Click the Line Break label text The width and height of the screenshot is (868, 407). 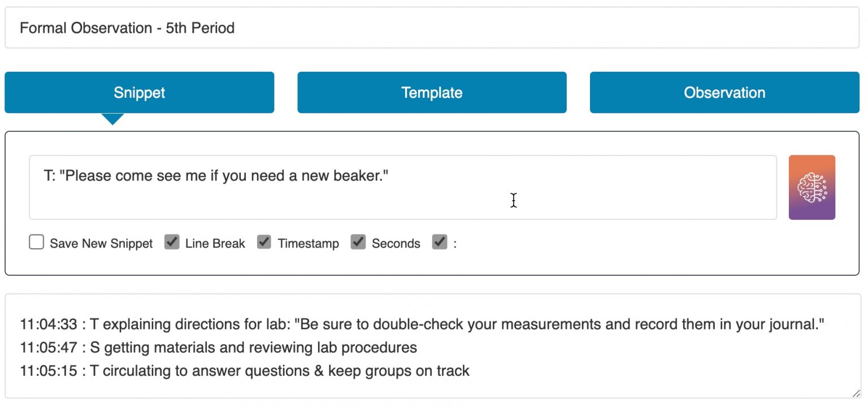[215, 243]
